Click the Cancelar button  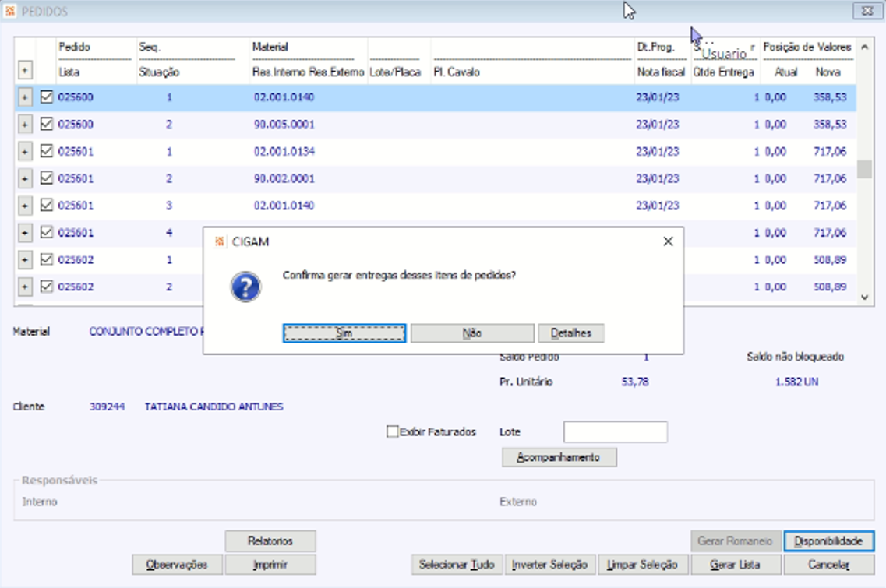tap(829, 565)
